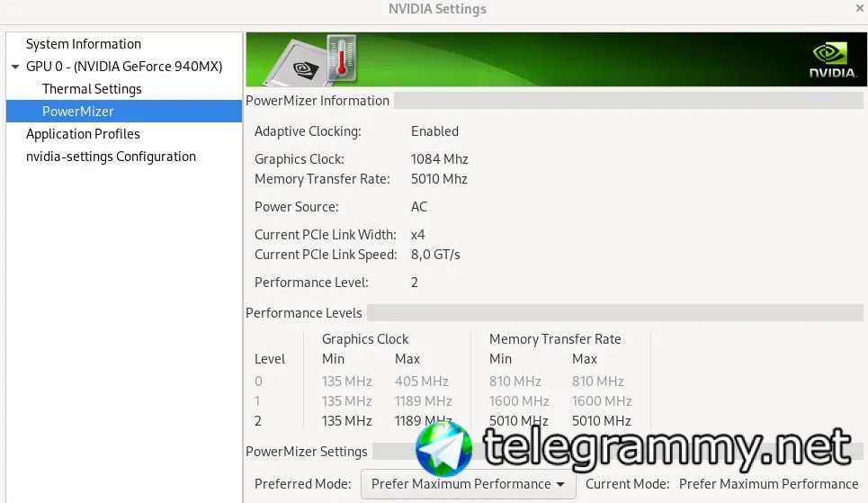Screen dimensions: 868x503
Task: Click the Performance Level value "2"
Action: click(414, 283)
